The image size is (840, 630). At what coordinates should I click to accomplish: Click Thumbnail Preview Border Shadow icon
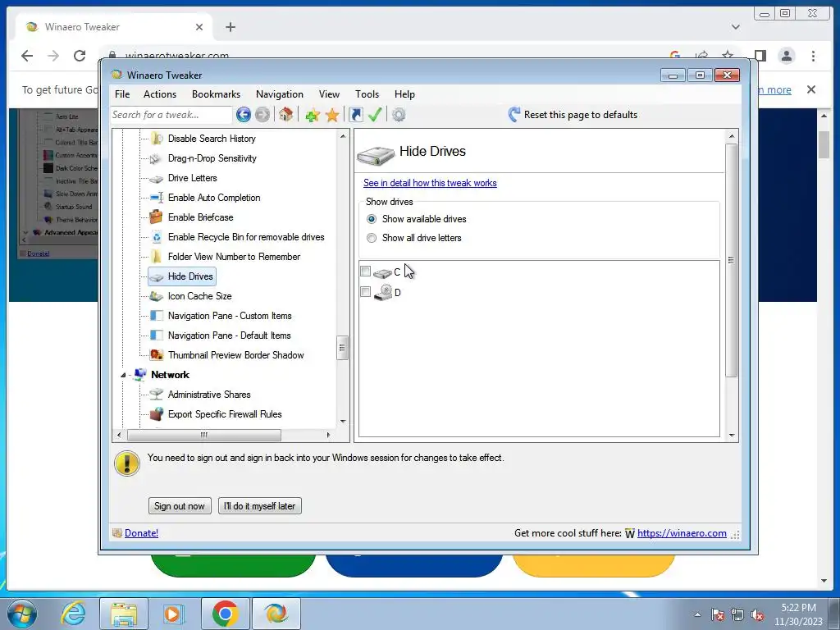point(157,354)
